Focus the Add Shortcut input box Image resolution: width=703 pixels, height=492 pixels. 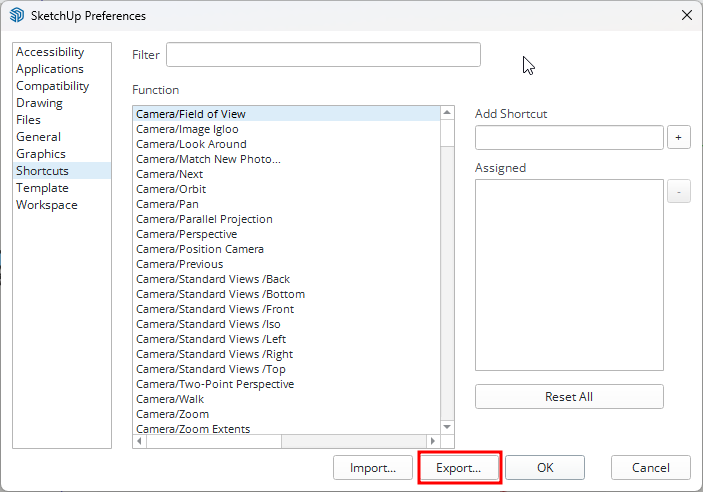(x=569, y=138)
